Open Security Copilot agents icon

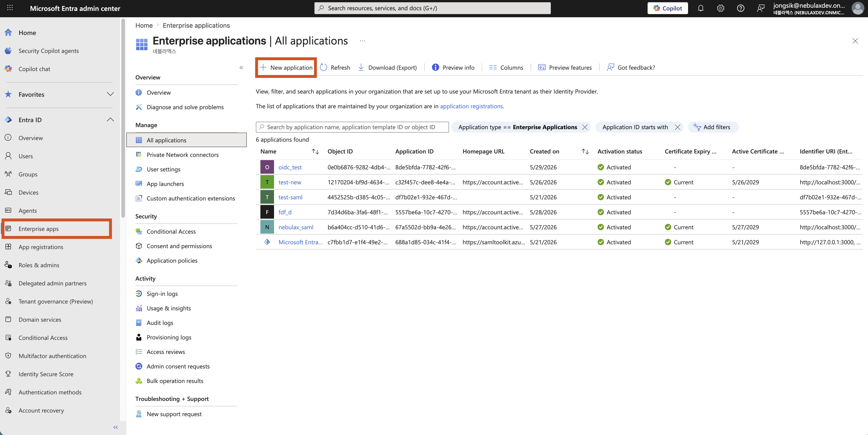pos(8,50)
